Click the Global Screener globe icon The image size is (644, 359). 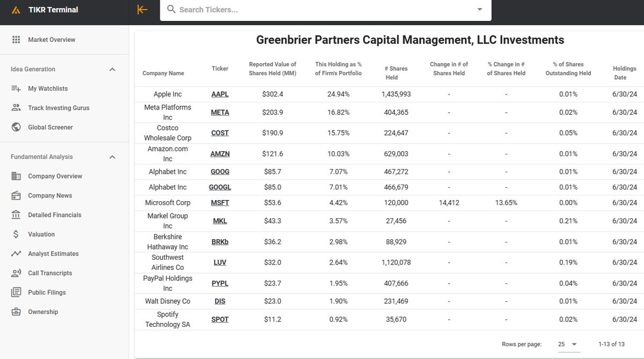pos(16,127)
